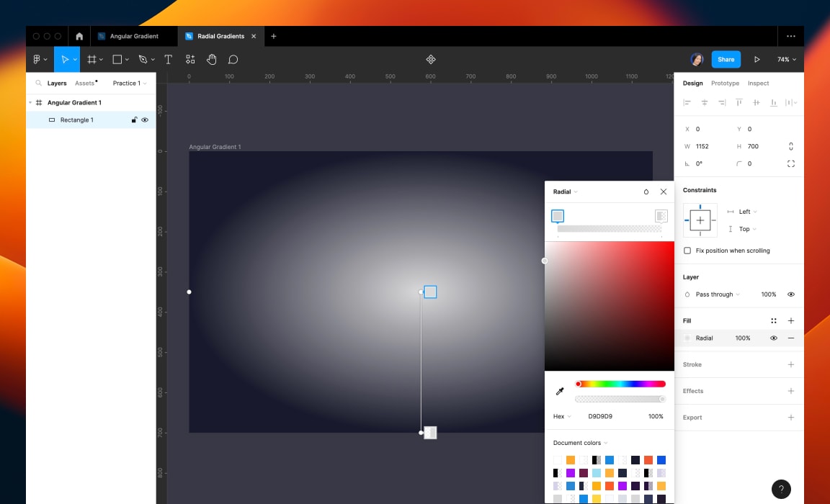830x504 pixels.
Task: Enable Fix position when scrolling
Action: coord(686,251)
